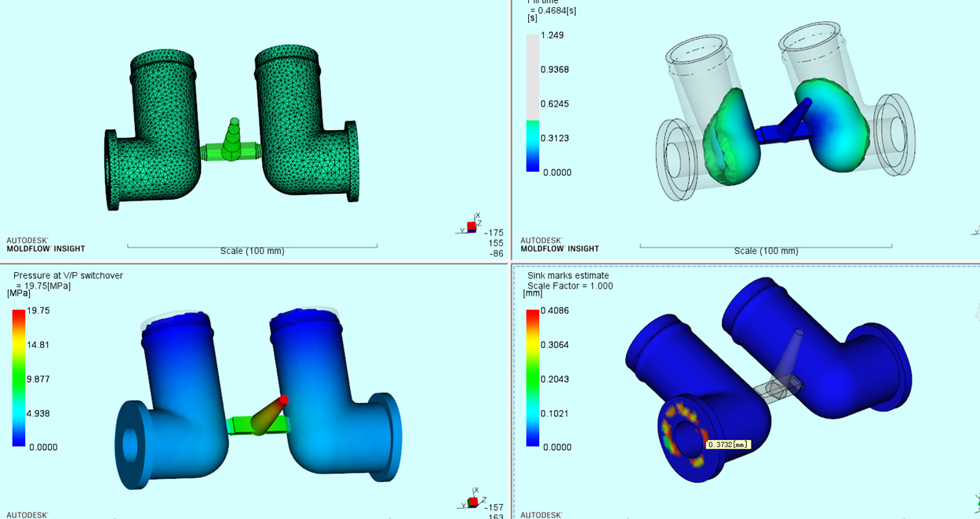Screen dimensions: 980x519
Task: Select the green sprue cone in the mesh view
Action: (233, 140)
